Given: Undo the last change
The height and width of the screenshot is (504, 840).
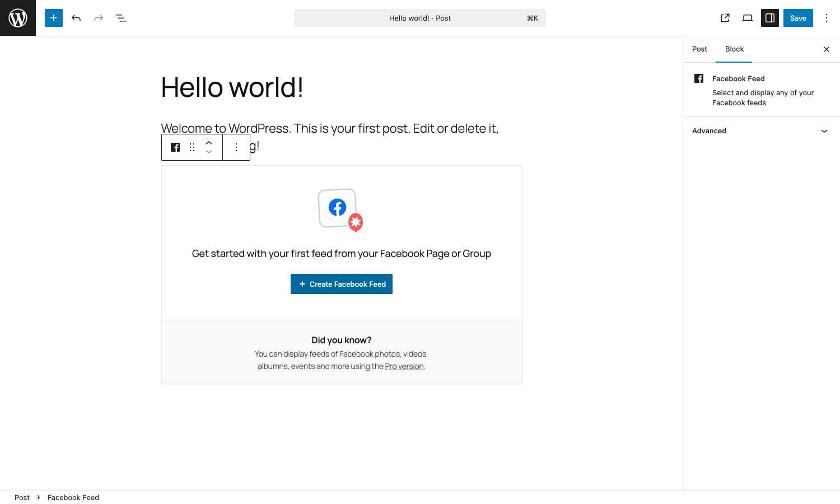Looking at the screenshot, I should (x=76, y=18).
